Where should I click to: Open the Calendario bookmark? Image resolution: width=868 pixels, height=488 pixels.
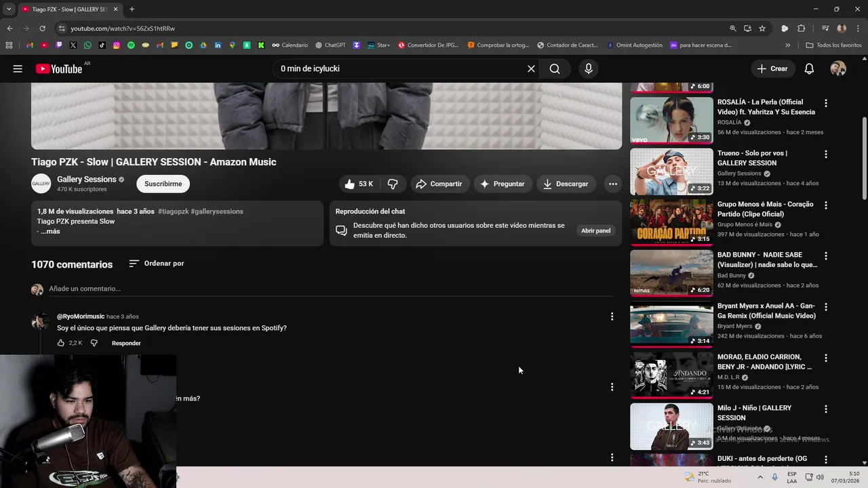coord(290,45)
